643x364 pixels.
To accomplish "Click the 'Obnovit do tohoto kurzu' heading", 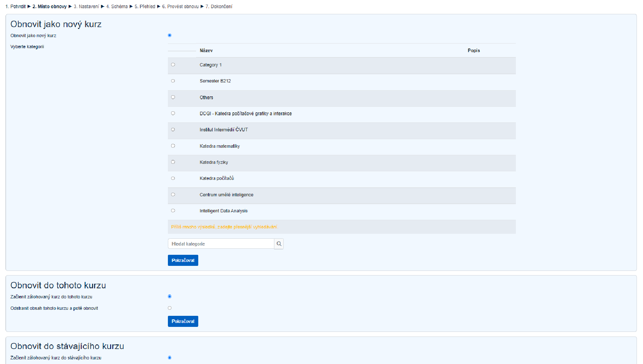I will (x=58, y=285).
